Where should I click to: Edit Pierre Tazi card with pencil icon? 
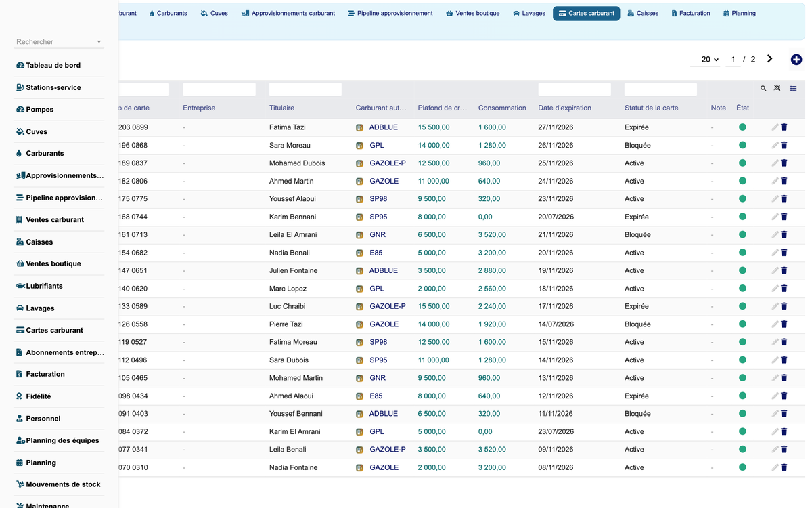[x=775, y=324]
